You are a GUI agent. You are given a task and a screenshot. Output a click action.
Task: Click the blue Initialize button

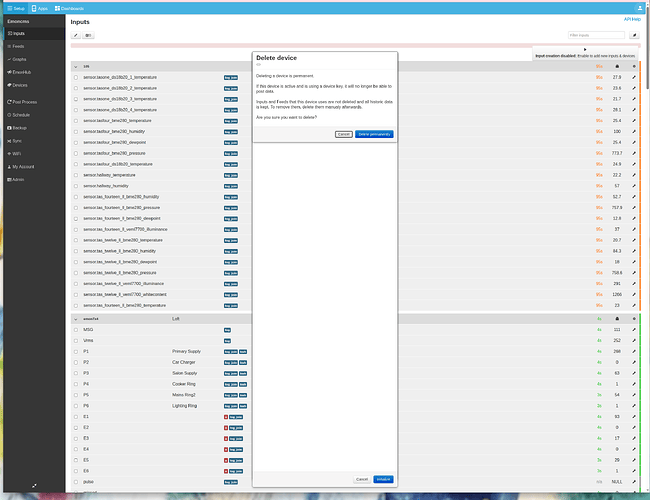pos(383,479)
